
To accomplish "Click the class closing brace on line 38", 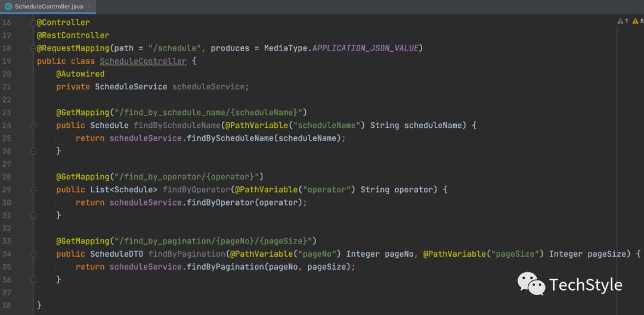I will tap(39, 305).
